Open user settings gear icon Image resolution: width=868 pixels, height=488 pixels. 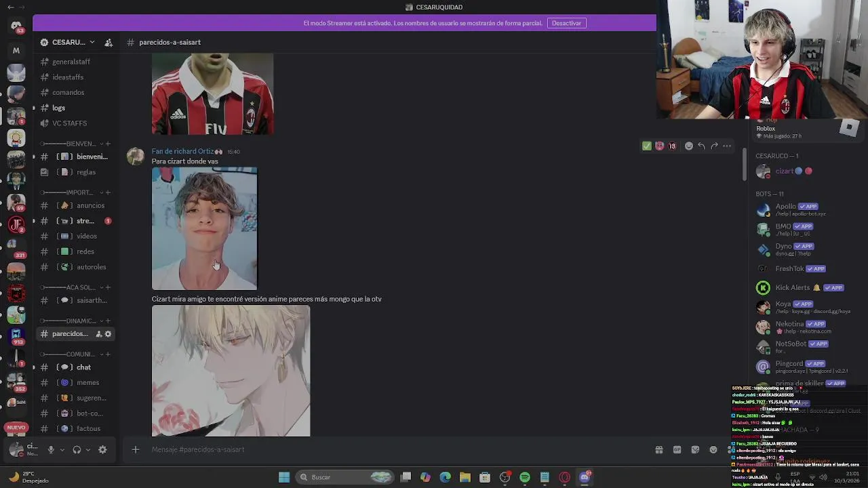(x=102, y=449)
